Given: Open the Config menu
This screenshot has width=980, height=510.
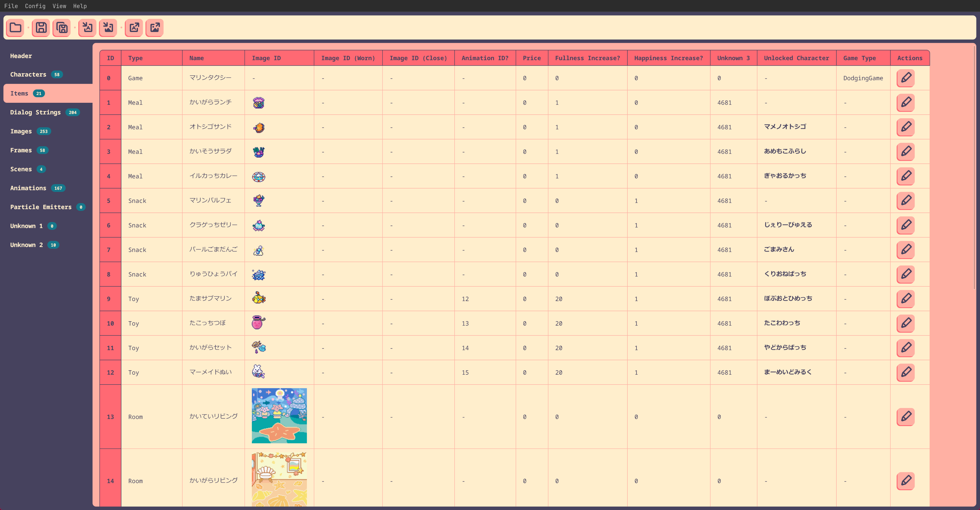Looking at the screenshot, I should pos(35,6).
